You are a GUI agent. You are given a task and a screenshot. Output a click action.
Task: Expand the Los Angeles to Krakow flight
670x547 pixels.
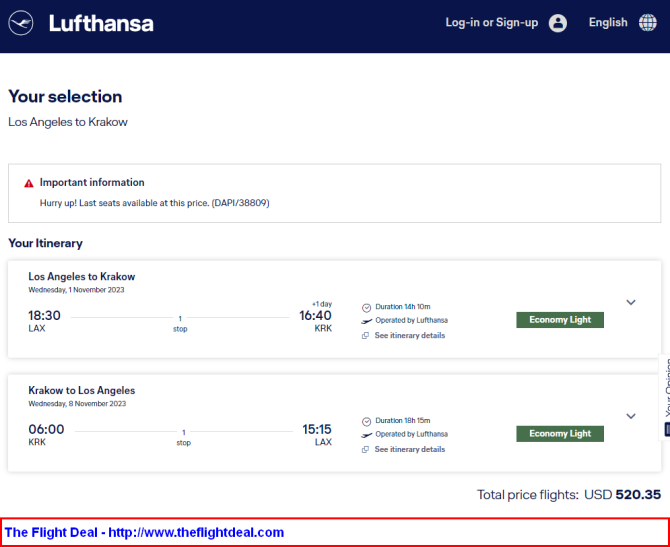(631, 302)
